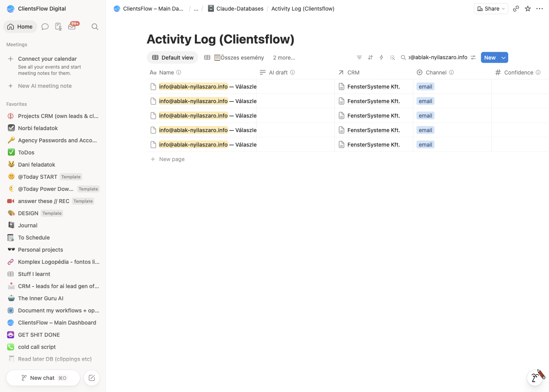Open the Journal favorite page
This screenshot has height=392, width=549.
[x=53, y=225]
